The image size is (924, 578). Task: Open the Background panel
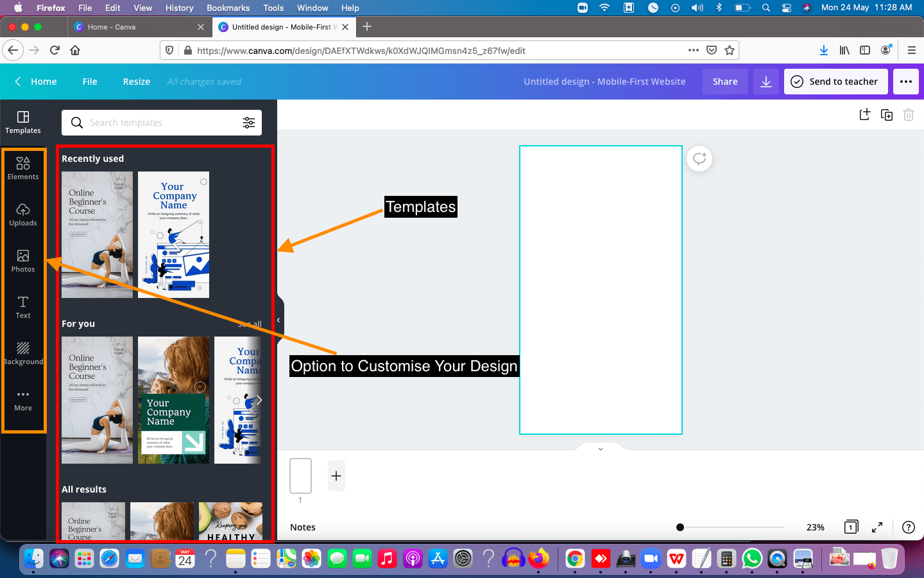tap(23, 353)
